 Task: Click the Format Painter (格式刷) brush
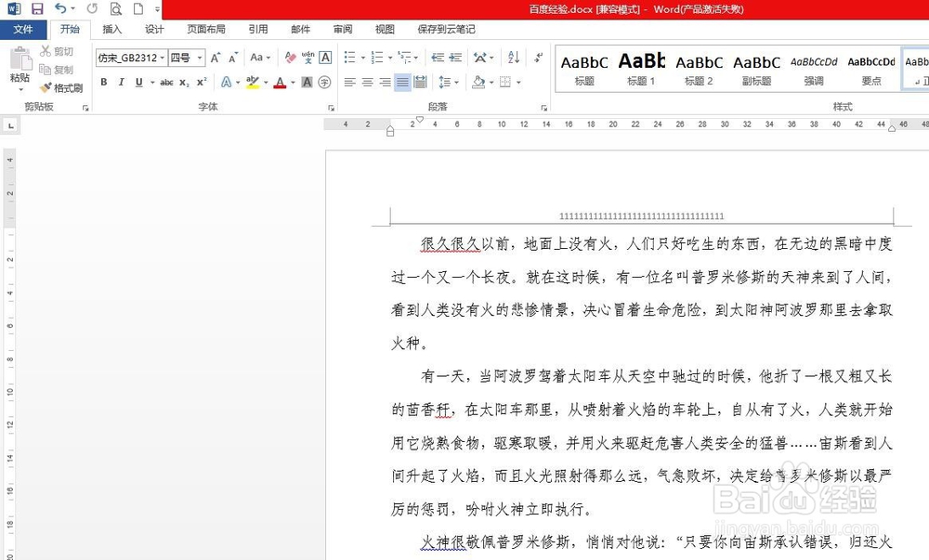click(x=45, y=88)
